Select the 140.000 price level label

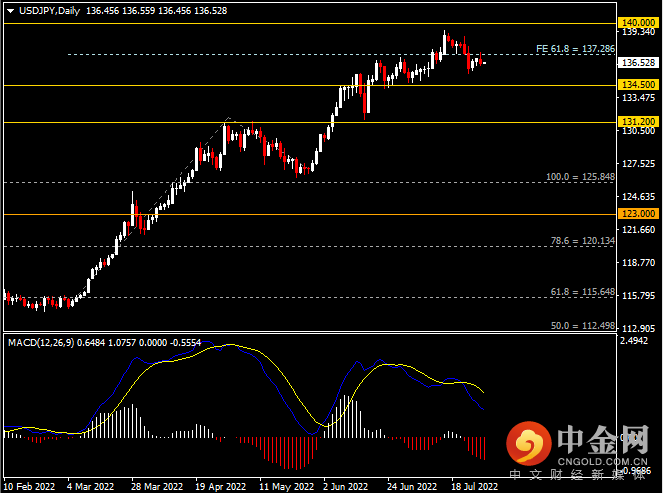click(x=638, y=22)
